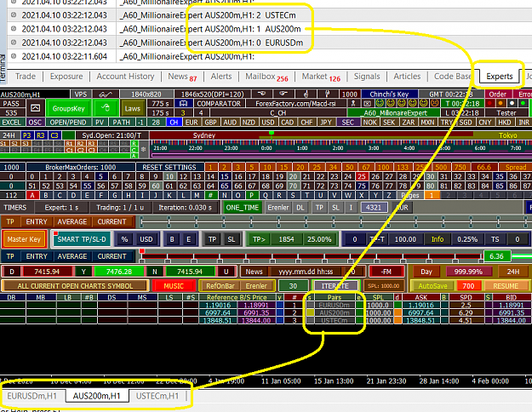The height and width of the screenshot is (412, 532).
Task: Click the Tester button
Action: pos(506,112)
